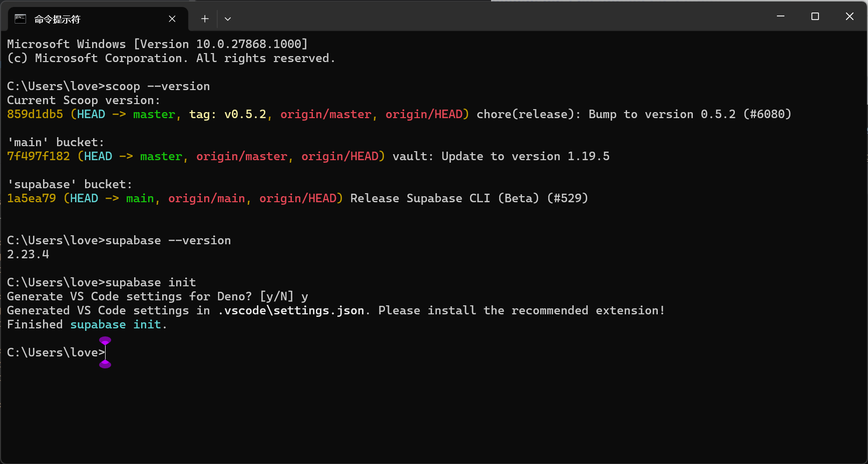Click the .vscode\settings.json path text
This screenshot has height=464, width=868.
tap(291, 310)
